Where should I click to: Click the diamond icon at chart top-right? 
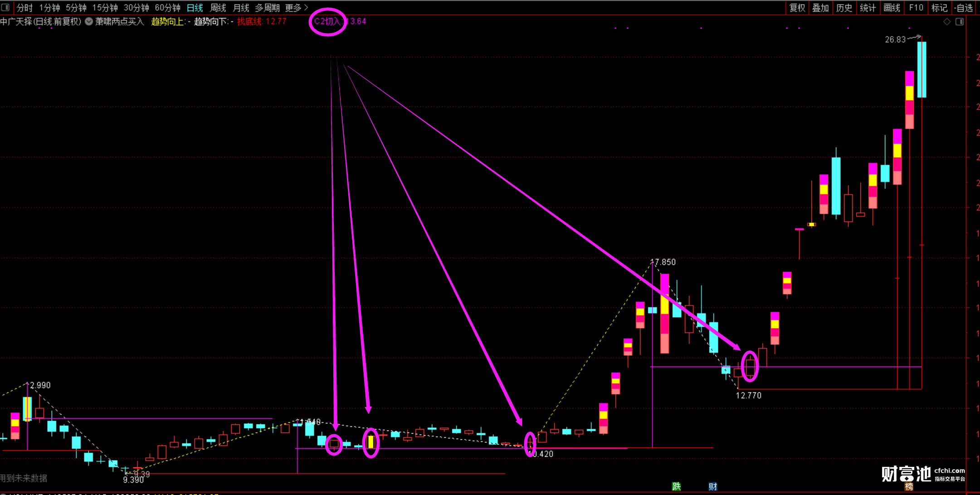[x=947, y=22]
